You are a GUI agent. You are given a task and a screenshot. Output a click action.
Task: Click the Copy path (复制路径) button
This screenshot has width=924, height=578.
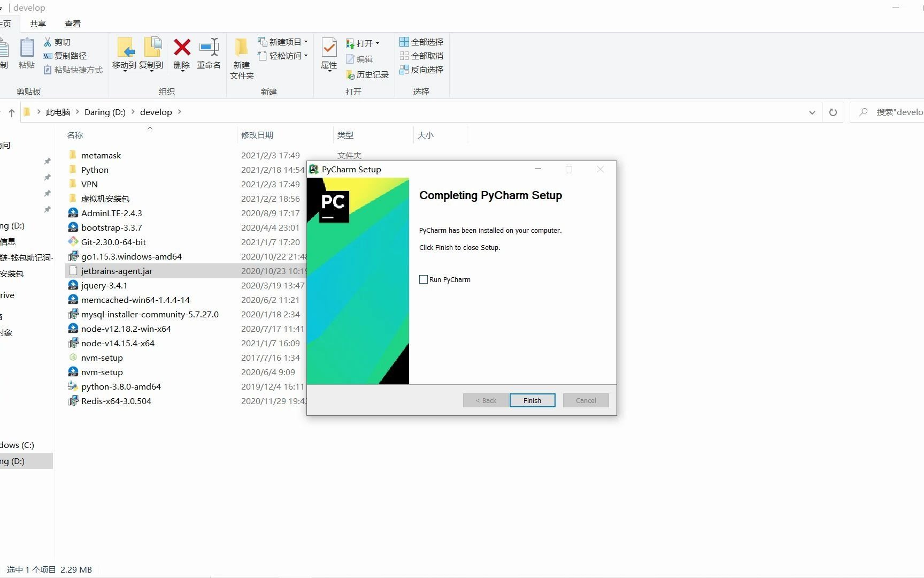(65, 56)
